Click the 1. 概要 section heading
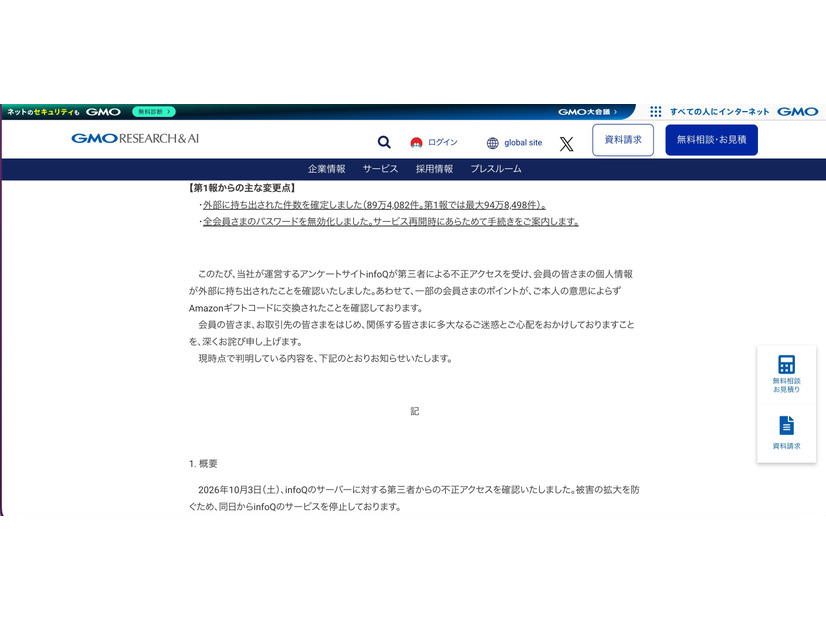826x620 pixels. click(203, 464)
